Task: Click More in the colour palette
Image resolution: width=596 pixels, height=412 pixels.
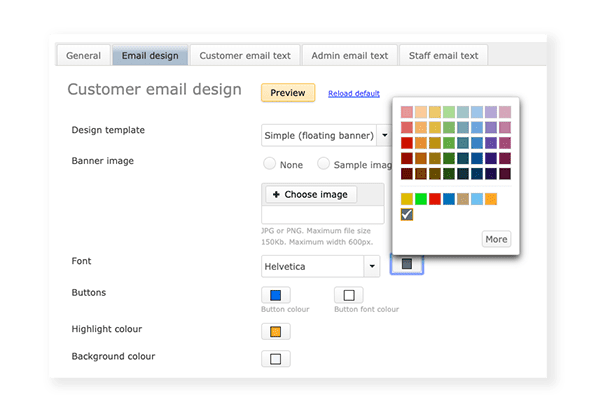Action: click(496, 239)
